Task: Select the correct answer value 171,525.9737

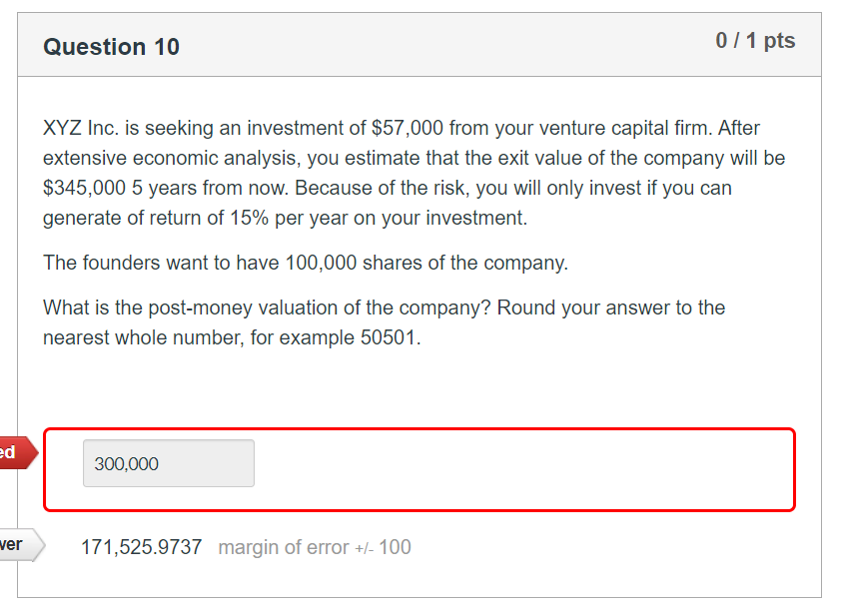Action: [x=141, y=546]
